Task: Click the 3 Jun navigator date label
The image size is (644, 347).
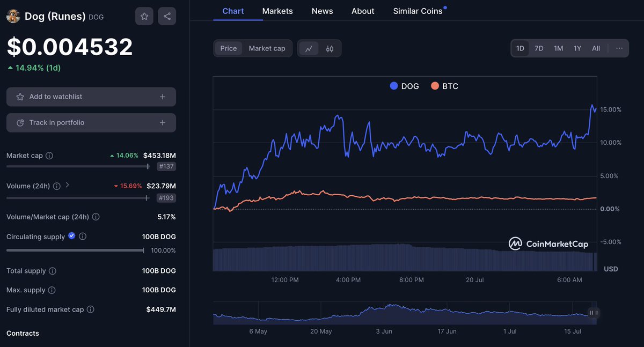Action: click(384, 331)
